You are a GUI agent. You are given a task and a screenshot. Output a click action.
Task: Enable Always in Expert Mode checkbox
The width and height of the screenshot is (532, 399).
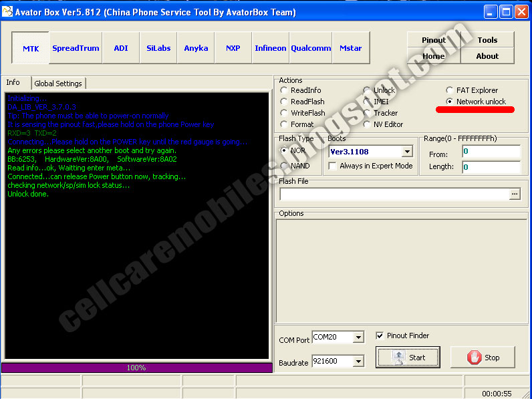333,166
